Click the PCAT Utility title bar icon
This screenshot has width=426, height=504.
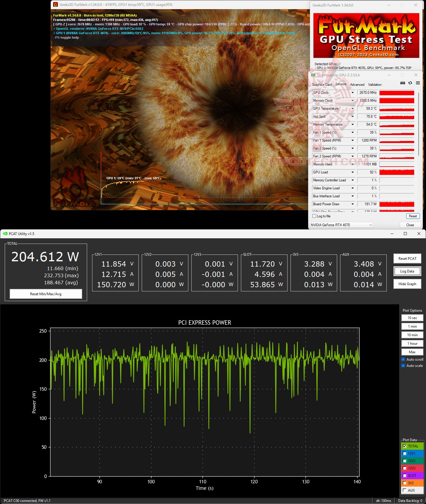(5, 234)
